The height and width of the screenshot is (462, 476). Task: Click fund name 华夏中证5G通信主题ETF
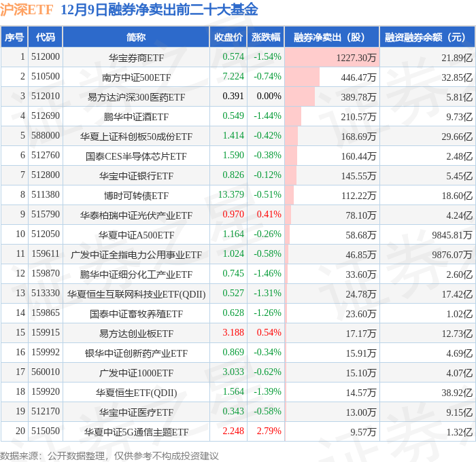click(136, 432)
